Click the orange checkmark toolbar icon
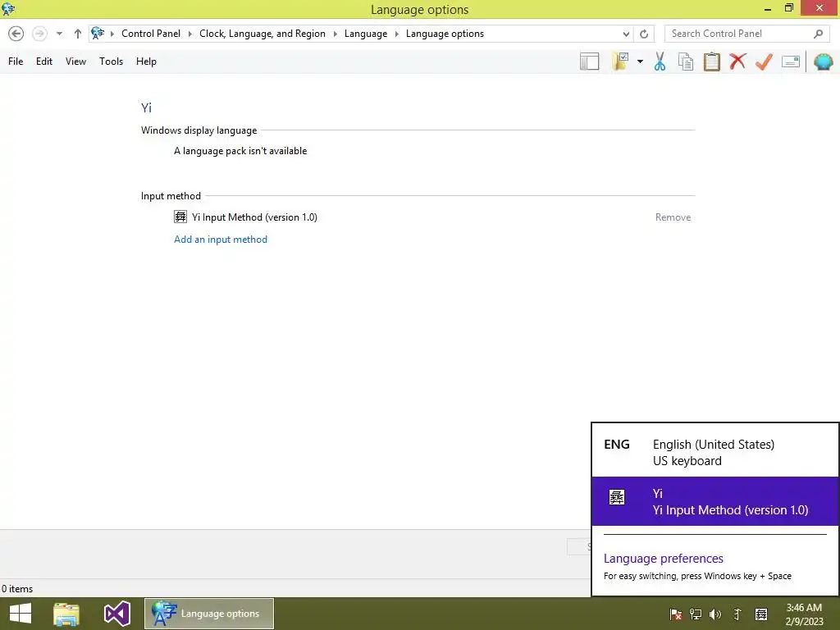Image resolution: width=840 pixels, height=630 pixels. (x=764, y=62)
